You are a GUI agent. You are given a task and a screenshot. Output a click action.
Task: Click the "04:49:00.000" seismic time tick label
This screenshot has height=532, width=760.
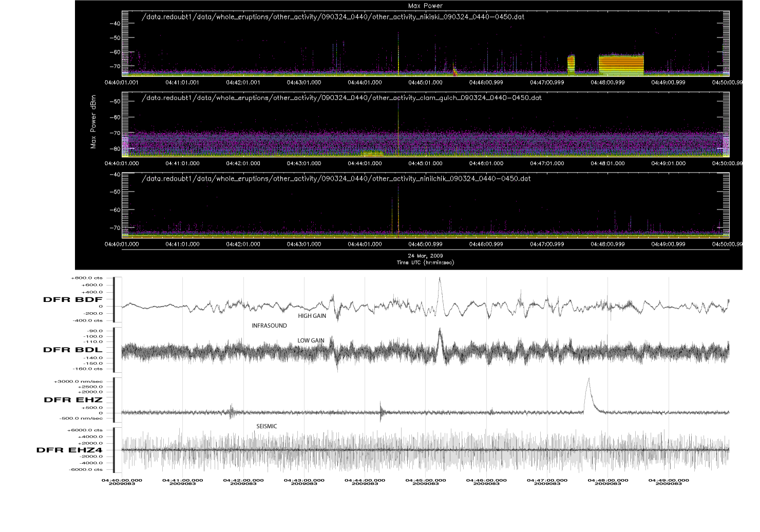click(669, 480)
